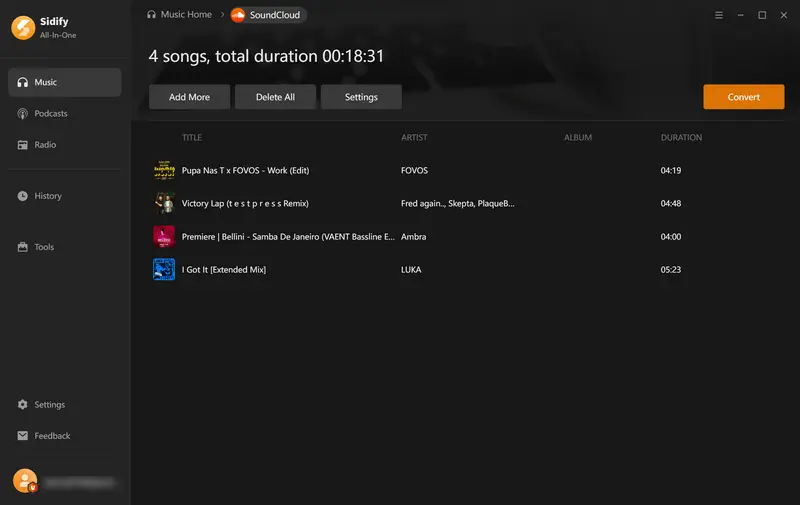
Task: Click the '4 songs, total duration' heading
Action: (266, 56)
